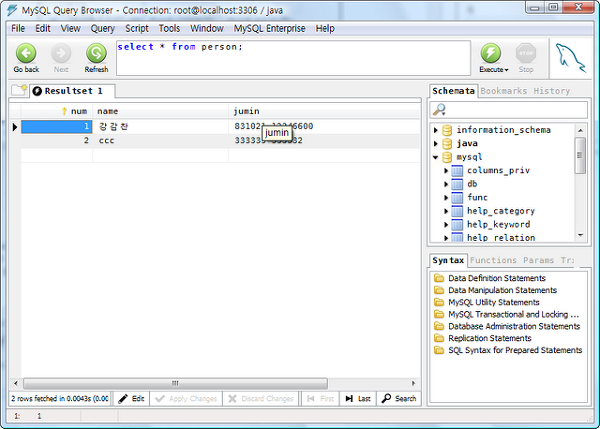This screenshot has height=429, width=600.
Task: Click the MySQL dolphin logo
Action: coord(570,58)
